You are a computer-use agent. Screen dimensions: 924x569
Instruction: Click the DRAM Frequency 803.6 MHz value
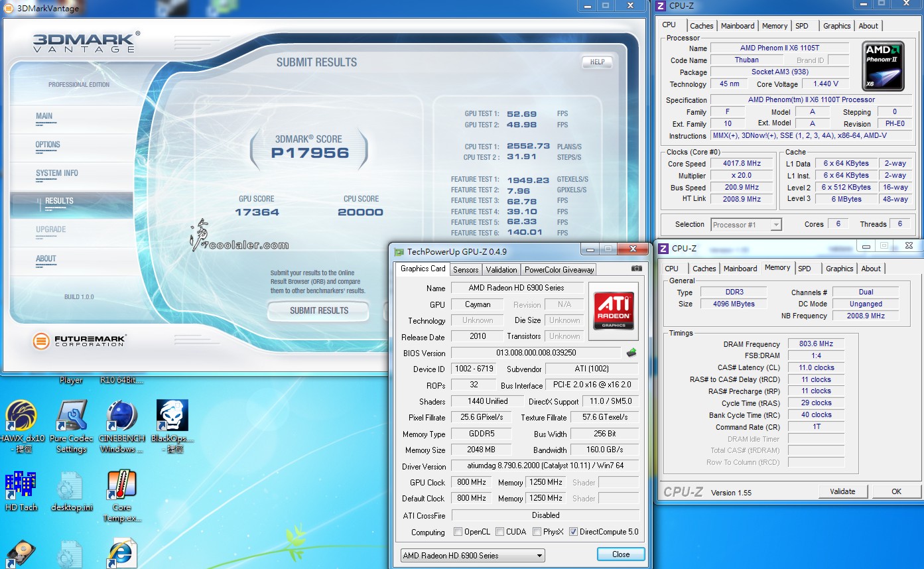(816, 344)
